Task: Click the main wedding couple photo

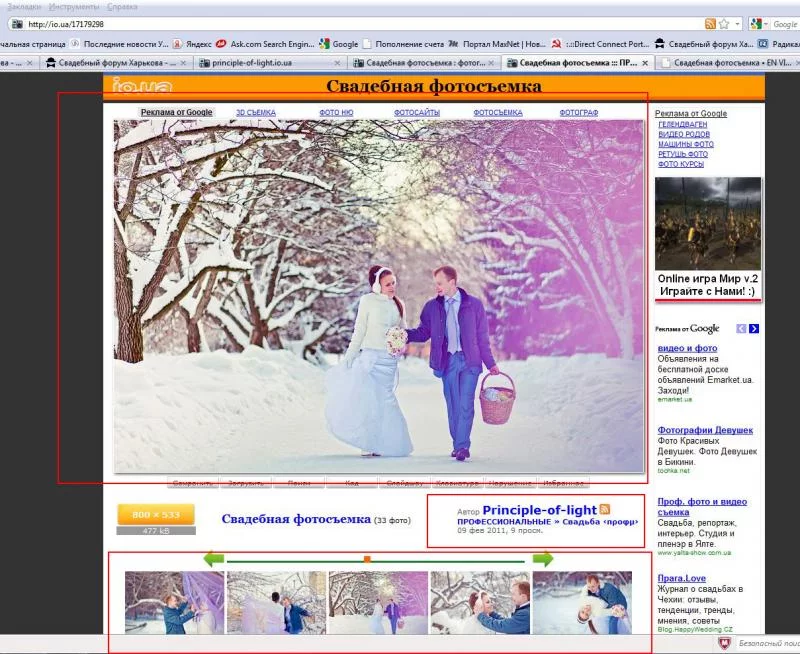Action: (379, 296)
